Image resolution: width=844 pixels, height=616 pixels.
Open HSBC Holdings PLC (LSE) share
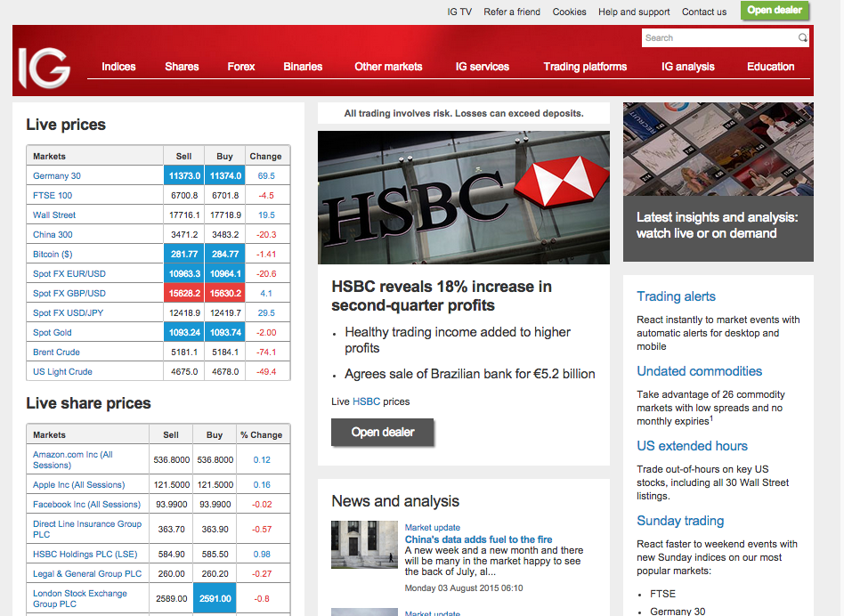click(x=85, y=554)
